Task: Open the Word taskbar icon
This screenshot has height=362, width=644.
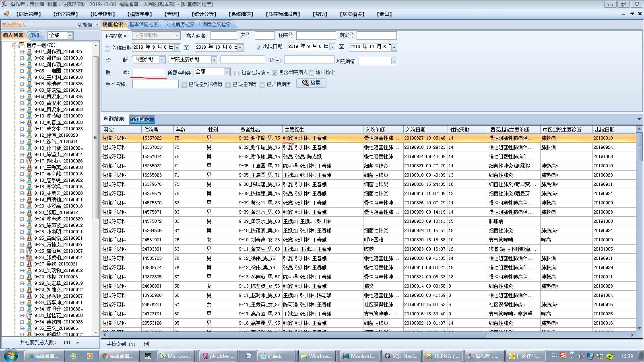Action: coord(248,356)
